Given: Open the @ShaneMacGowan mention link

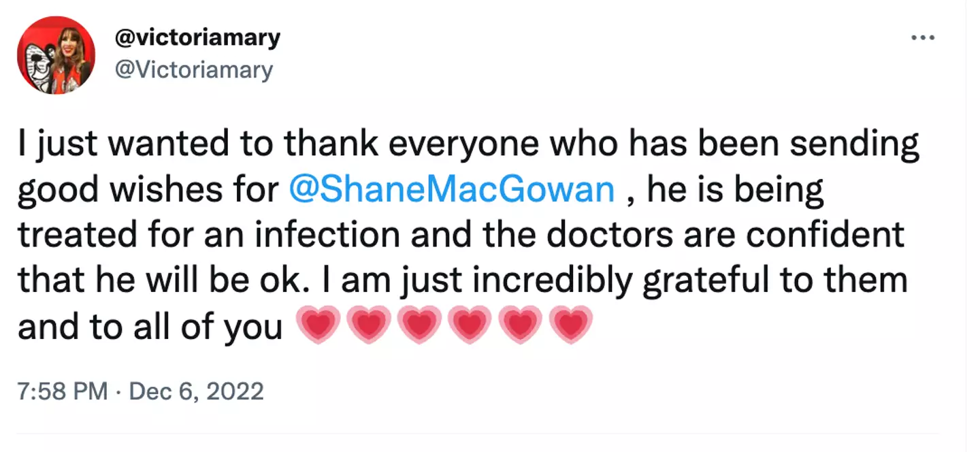Looking at the screenshot, I should click(x=452, y=191).
